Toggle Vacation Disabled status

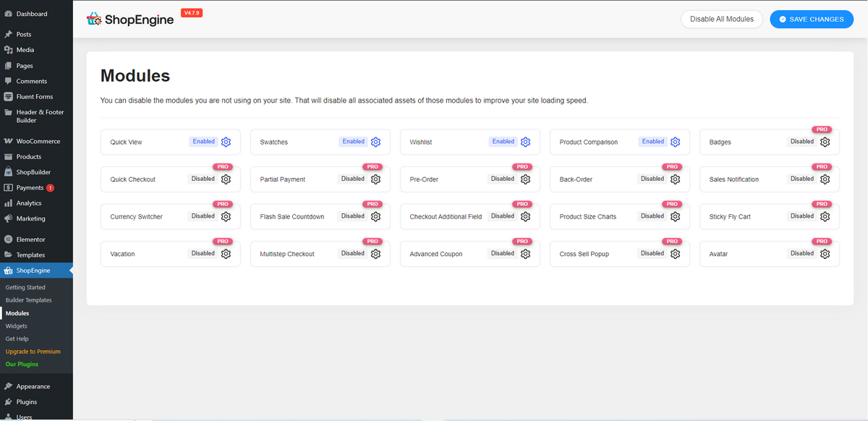coord(203,254)
